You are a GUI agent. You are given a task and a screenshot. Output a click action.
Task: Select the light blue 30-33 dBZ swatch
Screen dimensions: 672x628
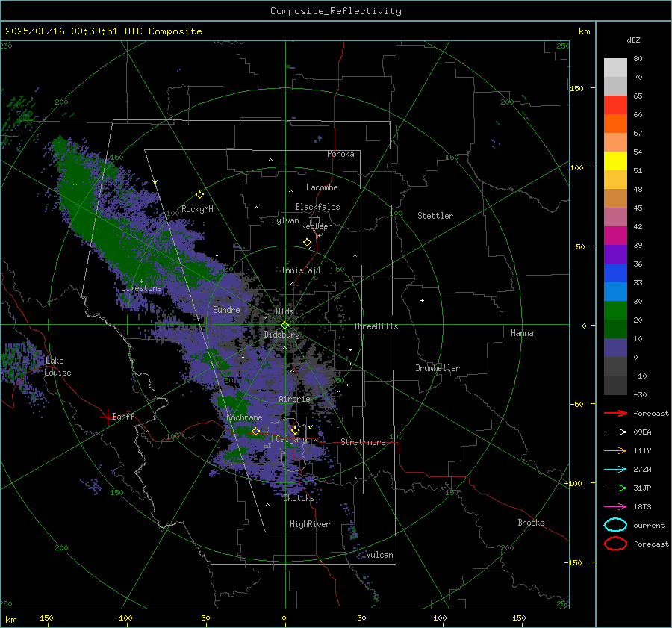tap(615, 292)
